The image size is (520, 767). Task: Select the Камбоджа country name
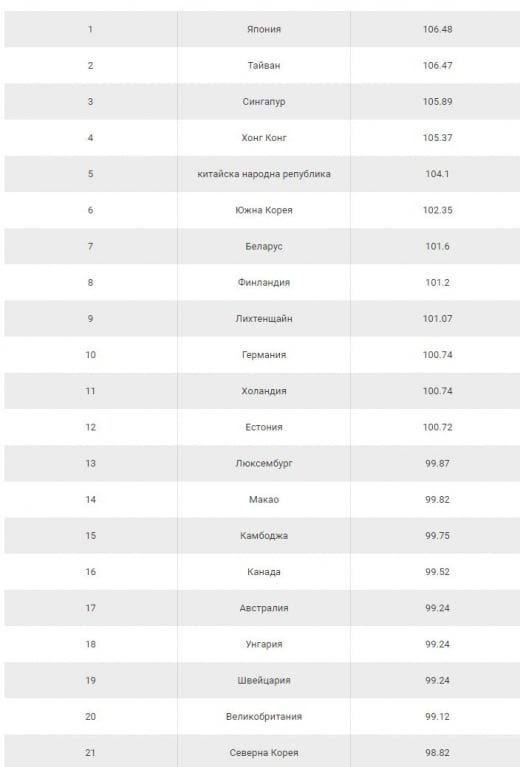click(264, 536)
